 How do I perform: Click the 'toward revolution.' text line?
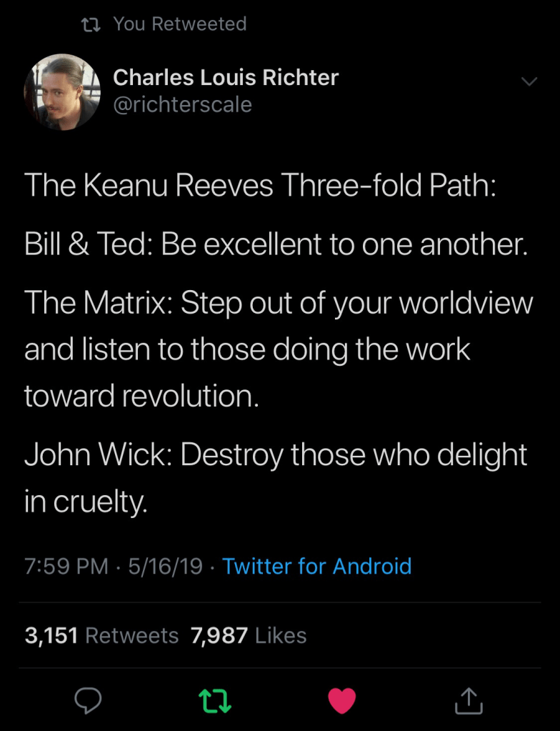click(x=141, y=397)
